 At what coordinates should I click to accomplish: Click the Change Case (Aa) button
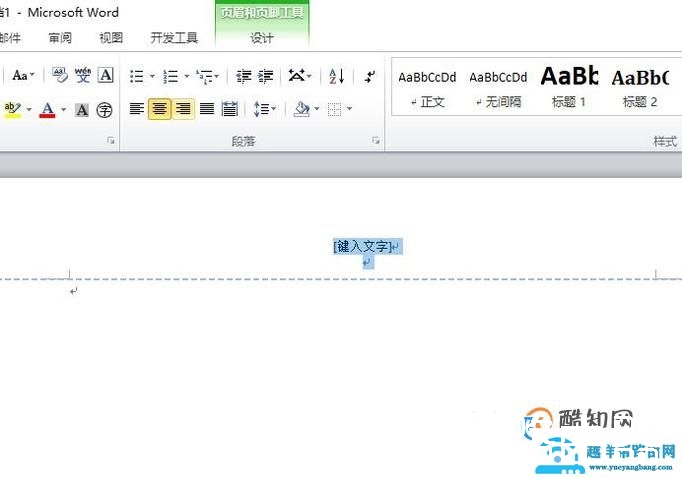(x=23, y=75)
